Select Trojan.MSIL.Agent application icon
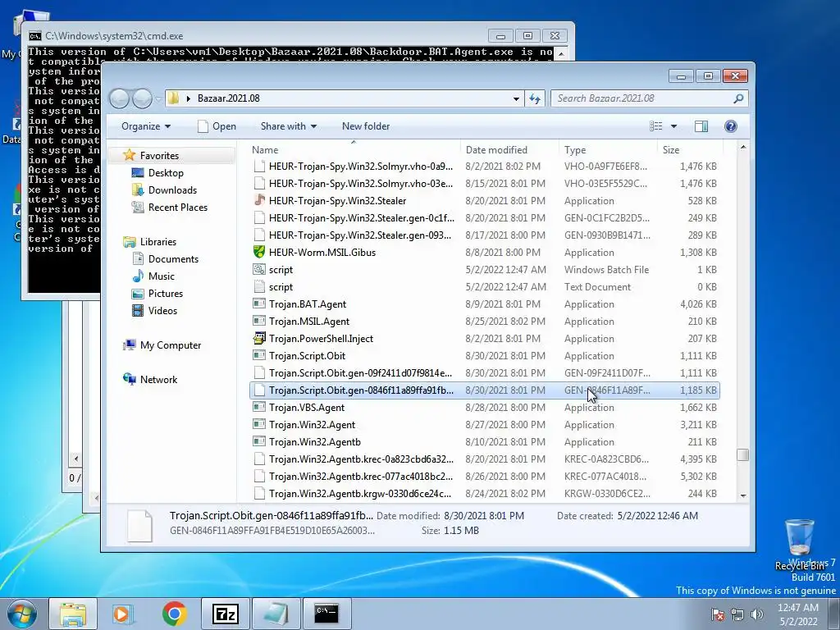840x630 pixels. click(x=259, y=321)
